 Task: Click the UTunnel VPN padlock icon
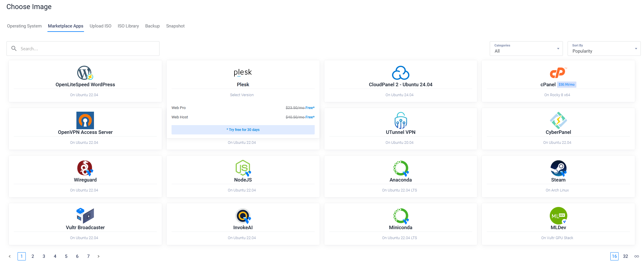click(x=400, y=120)
